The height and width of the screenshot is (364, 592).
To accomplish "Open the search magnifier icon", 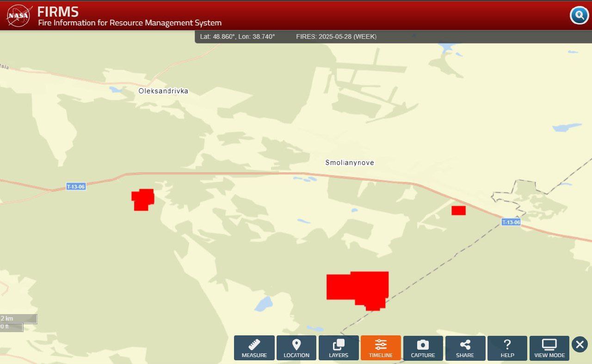I will 579,15.
